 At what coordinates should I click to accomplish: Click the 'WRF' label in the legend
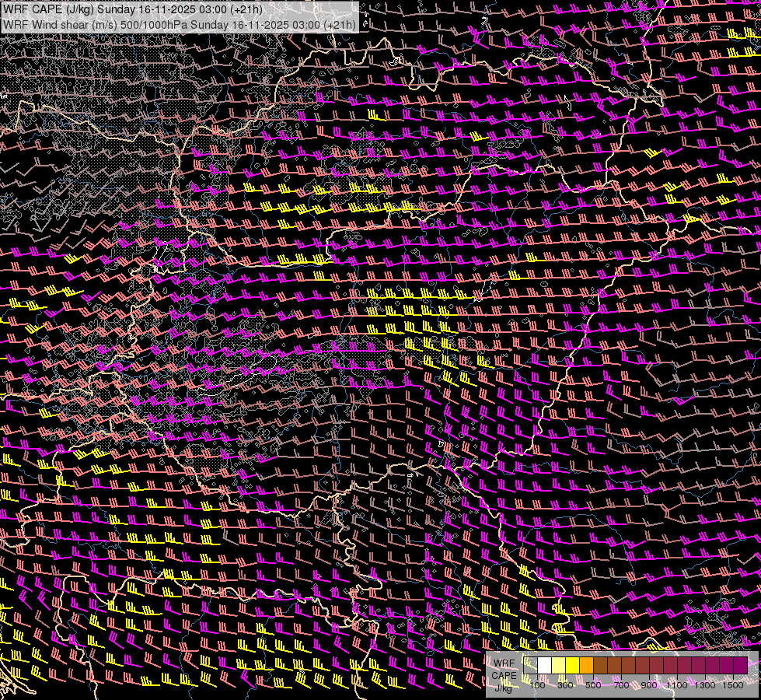(504, 663)
